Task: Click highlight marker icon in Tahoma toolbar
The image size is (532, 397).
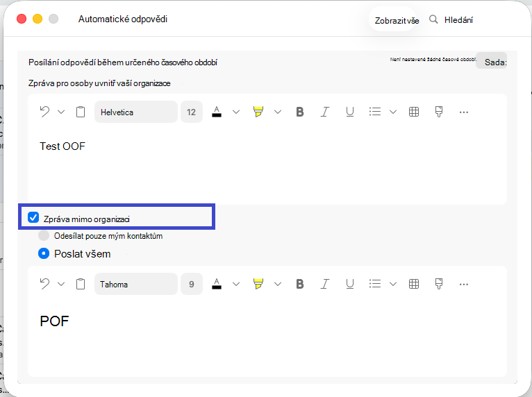Action: point(258,284)
